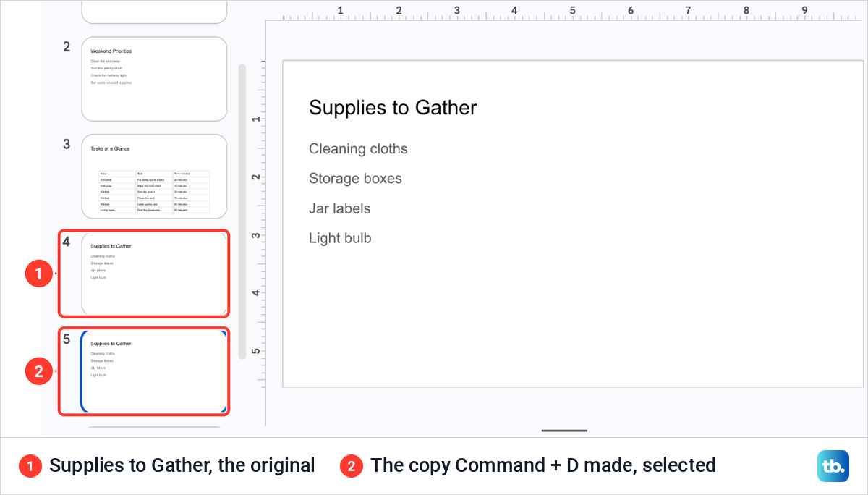Click the Light bulb line on the slide

pyautogui.click(x=340, y=238)
